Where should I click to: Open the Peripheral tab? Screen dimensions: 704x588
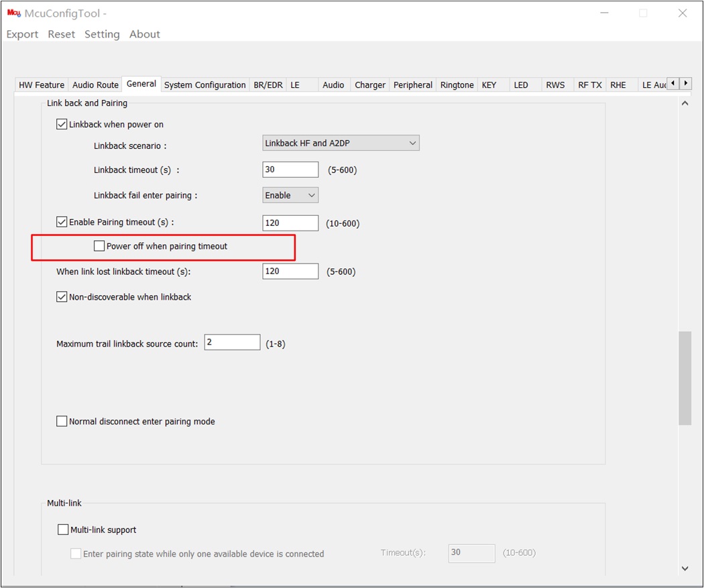412,85
